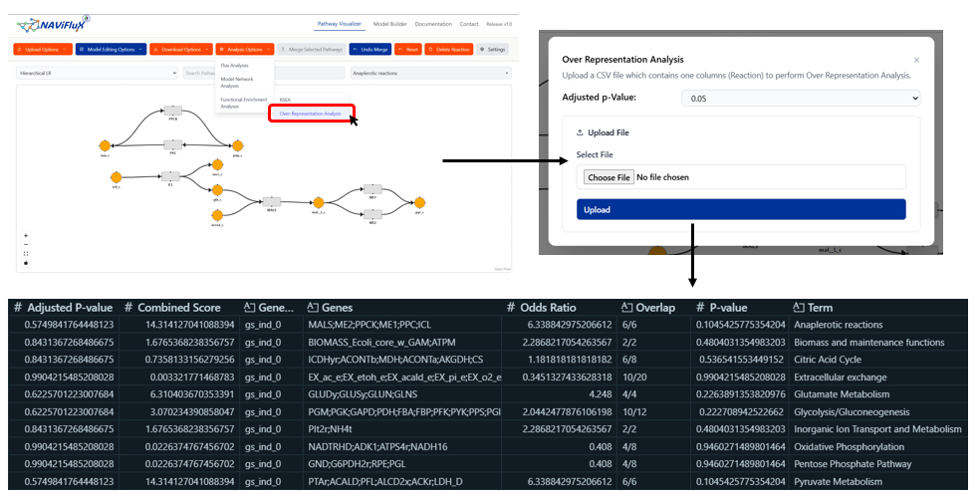
Task: Click the Choose File button
Action: 608,177
